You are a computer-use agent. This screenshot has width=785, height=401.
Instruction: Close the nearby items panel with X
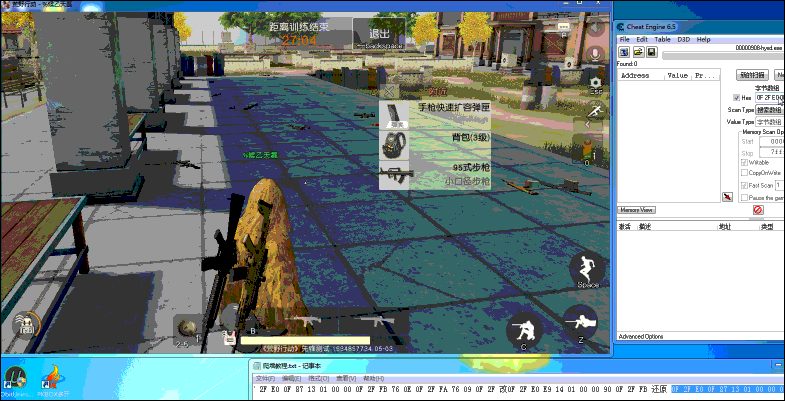(389, 91)
